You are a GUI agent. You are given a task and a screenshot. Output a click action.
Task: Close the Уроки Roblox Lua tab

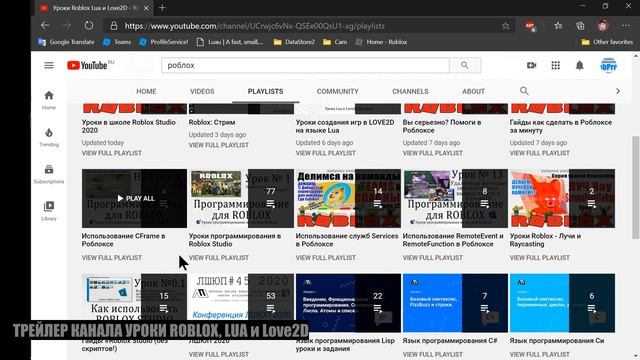(x=147, y=8)
